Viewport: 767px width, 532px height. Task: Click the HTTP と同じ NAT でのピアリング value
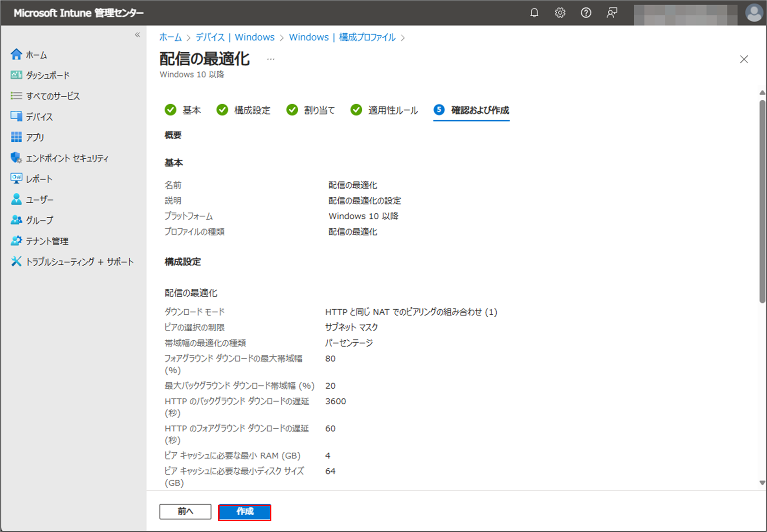click(x=411, y=312)
